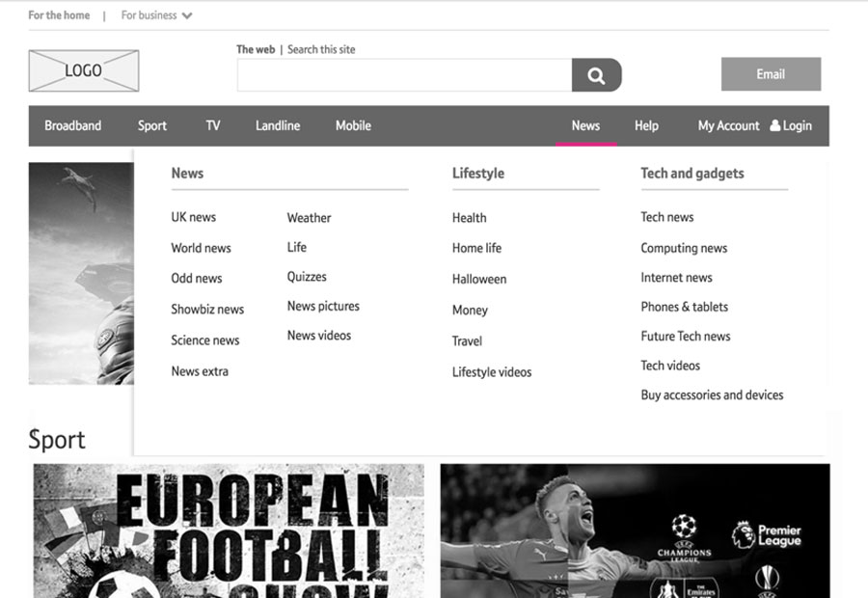
Task: Click the European Football Show thumbnail
Action: pos(229,530)
